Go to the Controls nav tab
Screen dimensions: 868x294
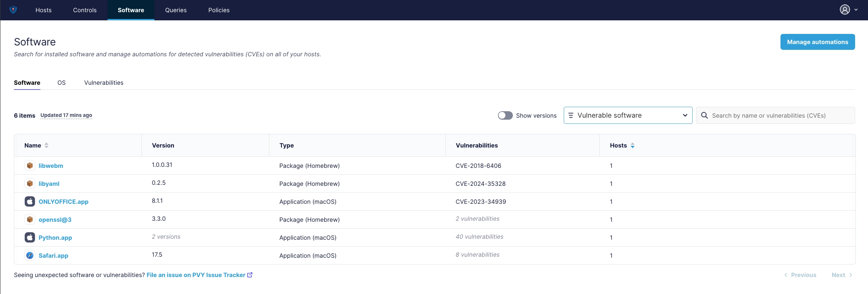tap(85, 10)
